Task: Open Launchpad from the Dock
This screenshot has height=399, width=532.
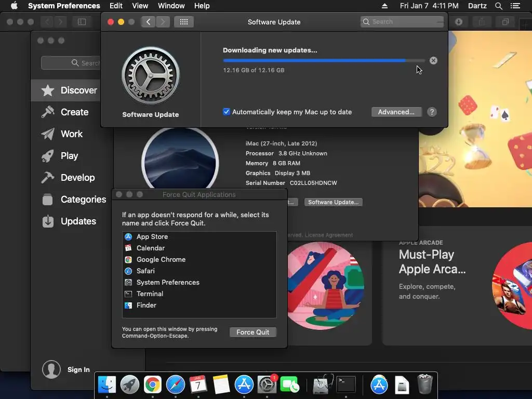Action: point(129,385)
